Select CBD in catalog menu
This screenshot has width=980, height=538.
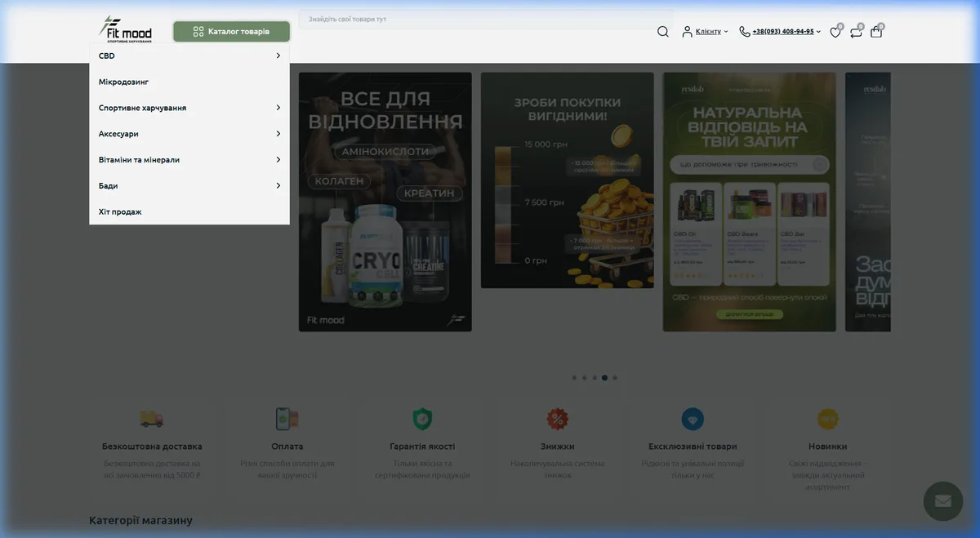click(107, 56)
